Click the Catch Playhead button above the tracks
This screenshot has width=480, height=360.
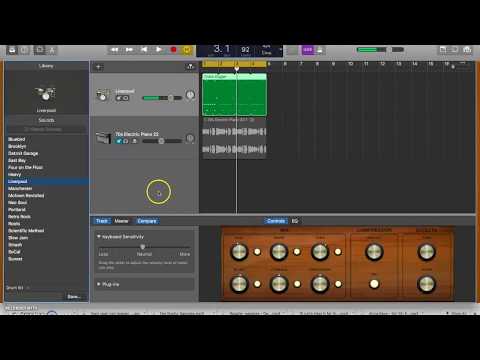190,67
